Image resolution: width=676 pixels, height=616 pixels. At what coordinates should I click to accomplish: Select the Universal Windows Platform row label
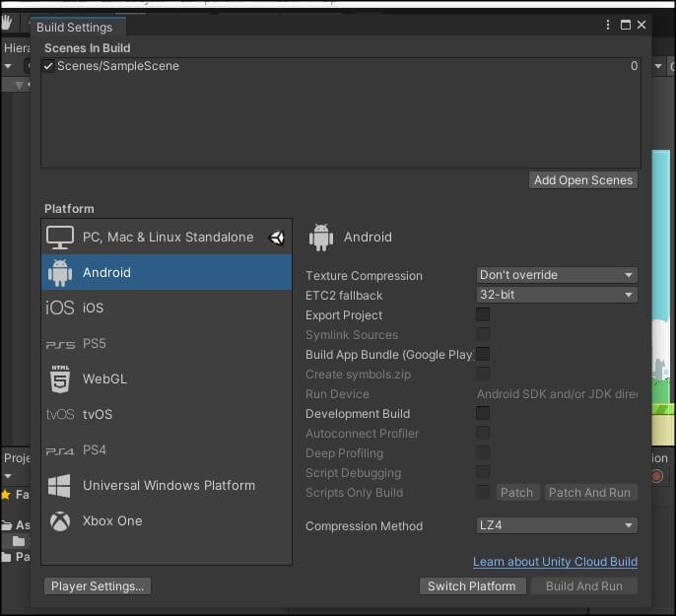169,486
